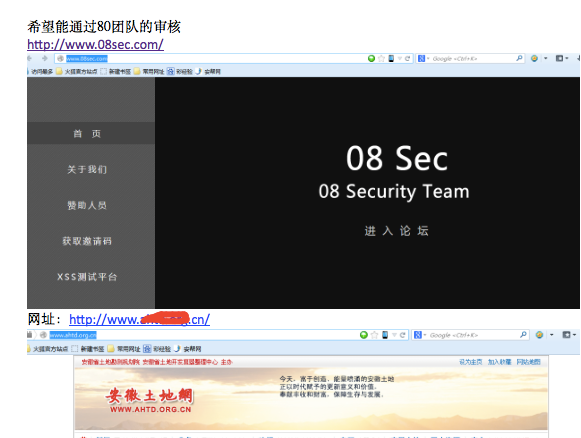Open 赞助人员 in the 08 Sec sidebar

[x=87, y=205]
